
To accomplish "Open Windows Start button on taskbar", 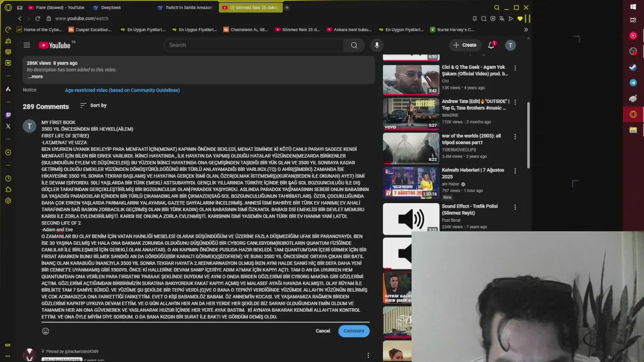I will pyautogui.click(x=633, y=7).
